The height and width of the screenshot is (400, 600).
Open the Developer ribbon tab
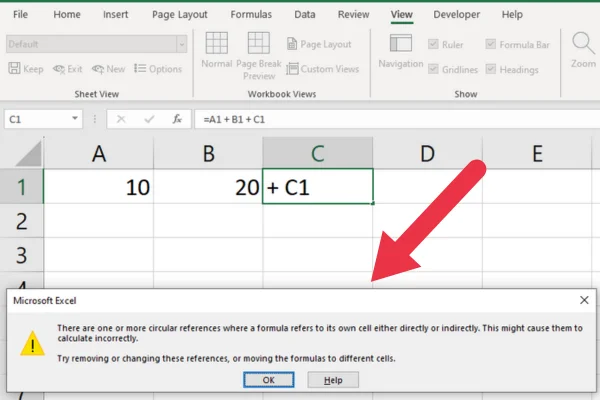pos(457,15)
